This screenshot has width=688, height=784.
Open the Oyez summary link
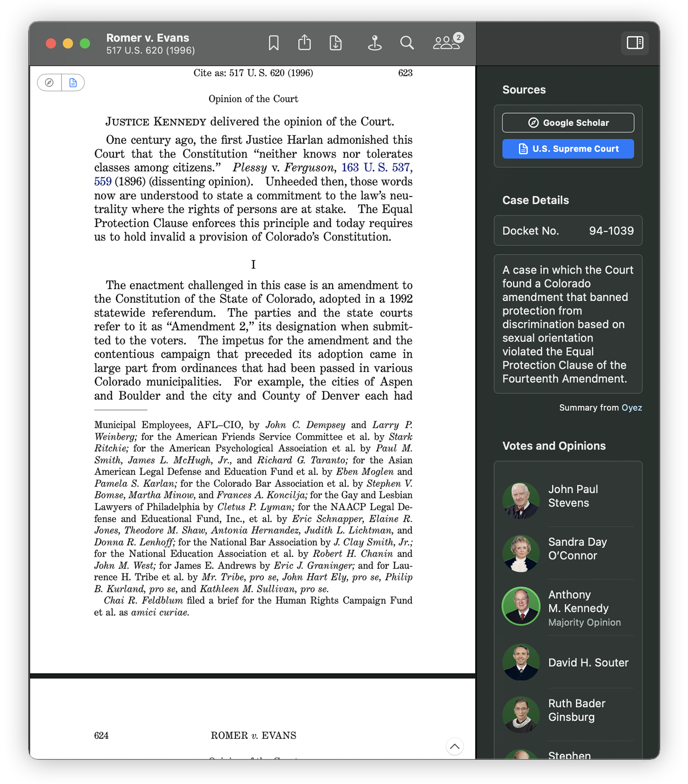click(x=632, y=408)
